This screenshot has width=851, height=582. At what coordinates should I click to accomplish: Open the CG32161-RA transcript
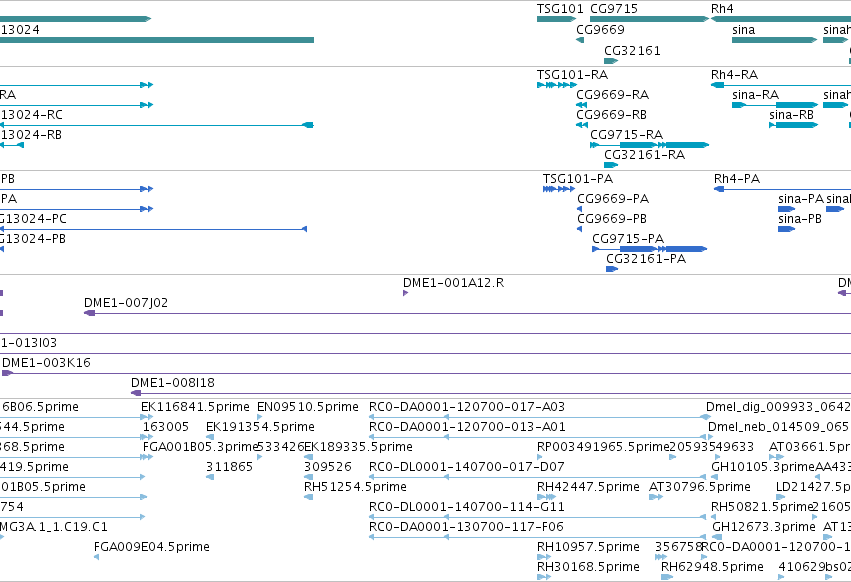click(x=611, y=165)
